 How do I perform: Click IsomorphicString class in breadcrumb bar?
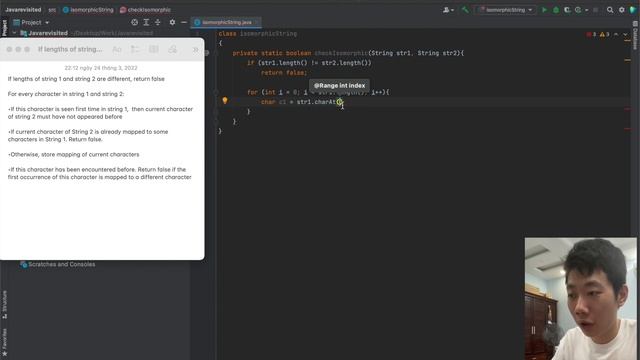click(88, 10)
